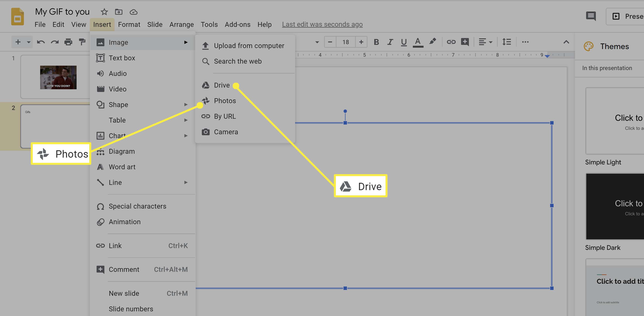Click the Italic formatting icon

(390, 42)
